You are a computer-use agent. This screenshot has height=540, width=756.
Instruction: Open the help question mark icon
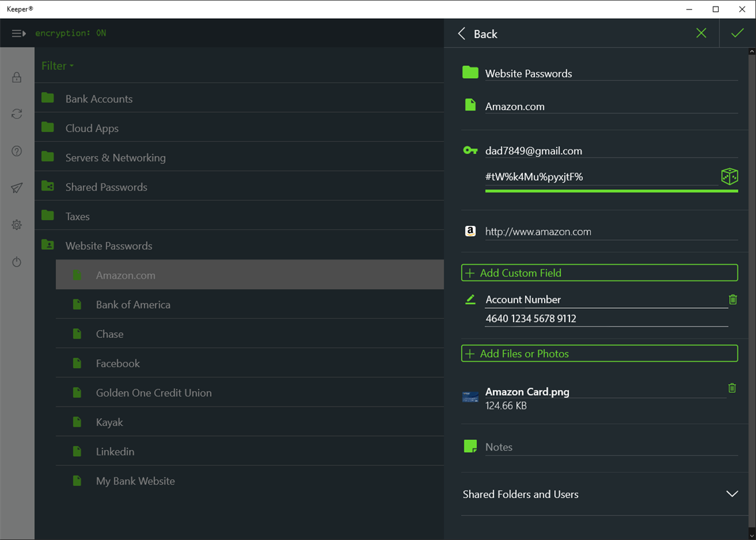17,151
